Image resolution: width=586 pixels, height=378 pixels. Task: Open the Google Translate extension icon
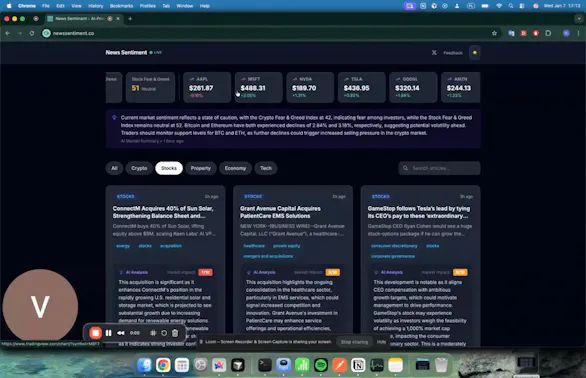click(x=511, y=33)
